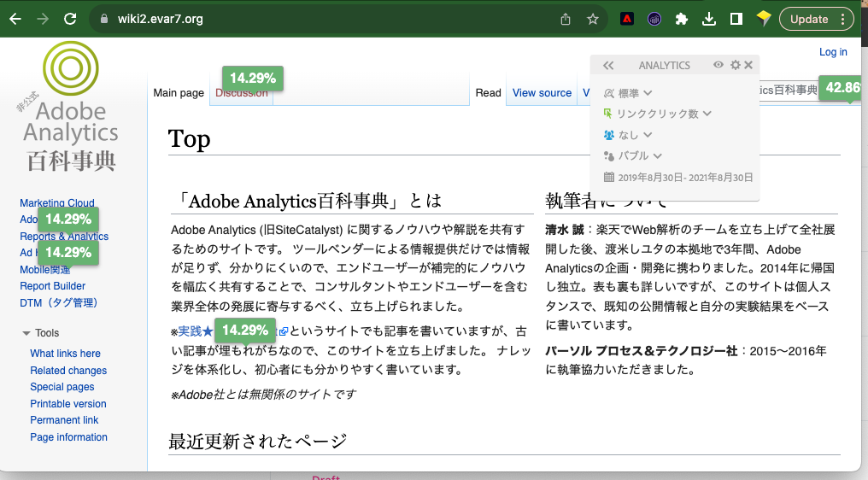868x480 pixels.
Task: Open Analytics panel settings gear
Action: pyautogui.click(x=735, y=65)
